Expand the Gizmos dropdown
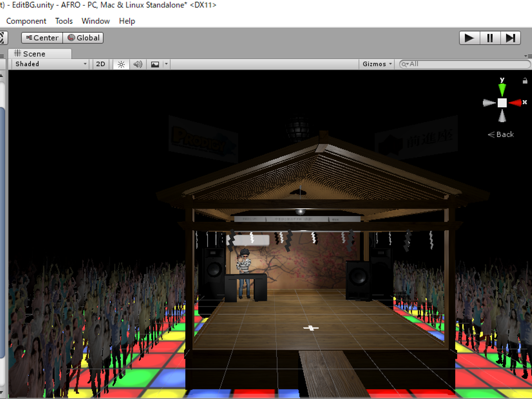 click(377, 64)
